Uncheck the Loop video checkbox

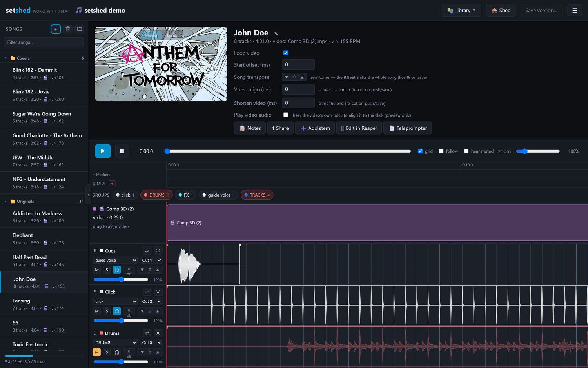point(286,53)
